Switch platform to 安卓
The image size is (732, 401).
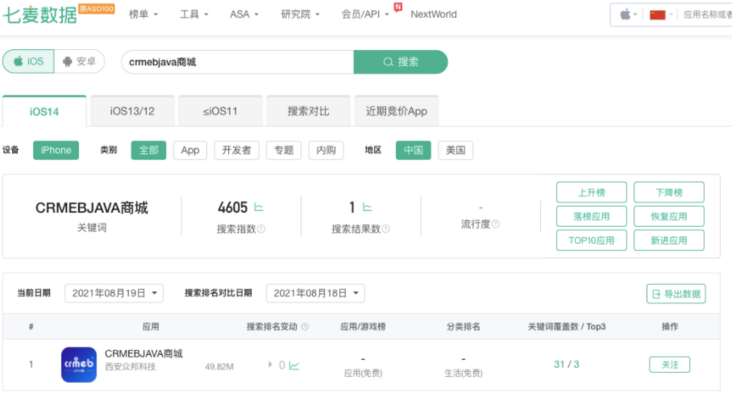(x=79, y=62)
